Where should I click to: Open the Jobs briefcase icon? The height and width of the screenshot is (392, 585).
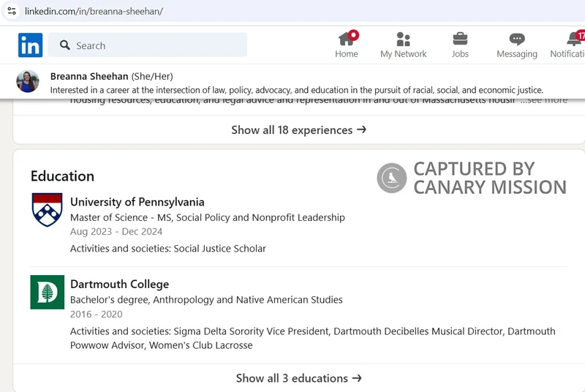[x=460, y=39]
